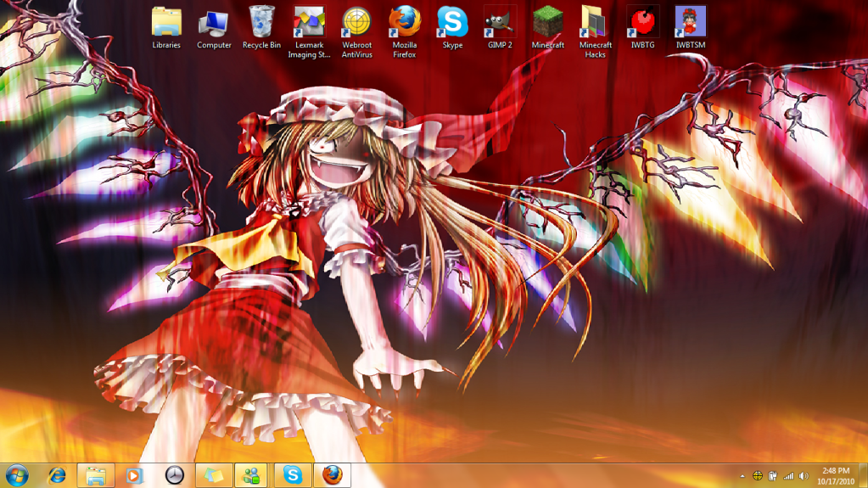Open the Windows Start menu

click(17, 475)
